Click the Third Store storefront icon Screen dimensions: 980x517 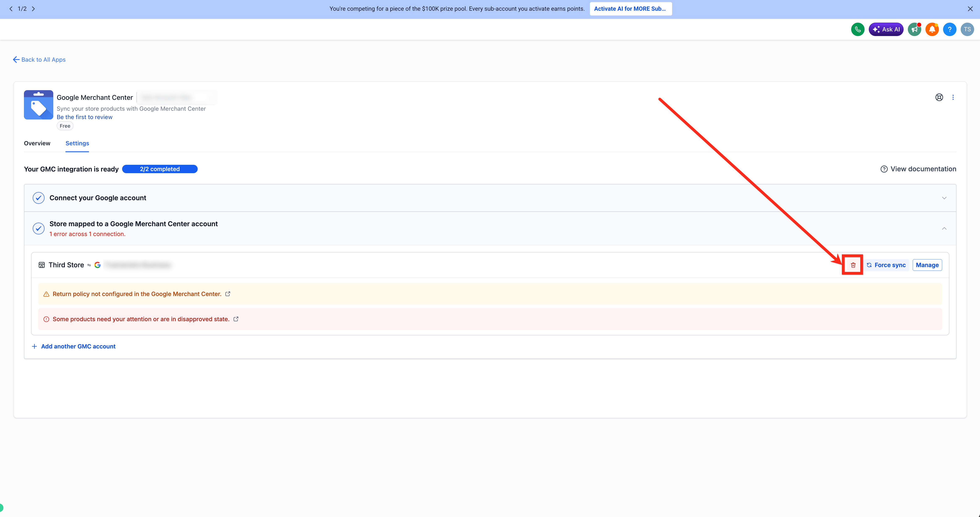click(42, 265)
